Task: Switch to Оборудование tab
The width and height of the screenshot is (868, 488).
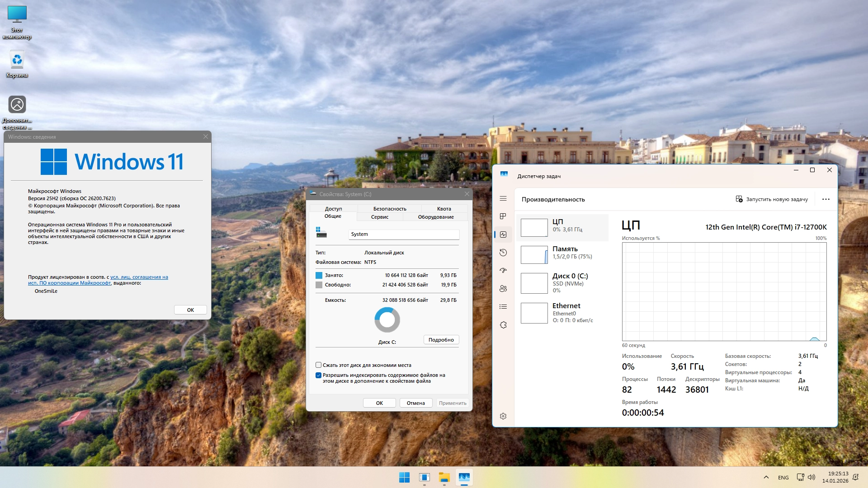Action: [435, 217]
